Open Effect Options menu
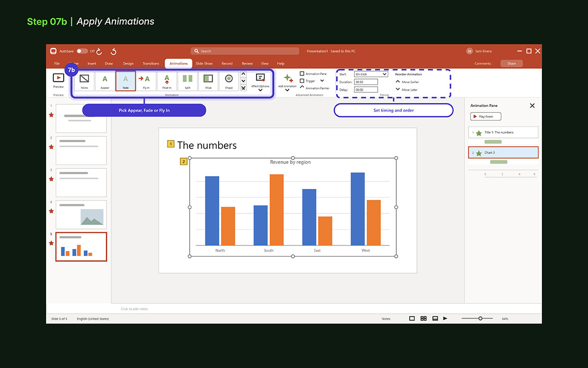The height and width of the screenshot is (368, 588). point(260,81)
